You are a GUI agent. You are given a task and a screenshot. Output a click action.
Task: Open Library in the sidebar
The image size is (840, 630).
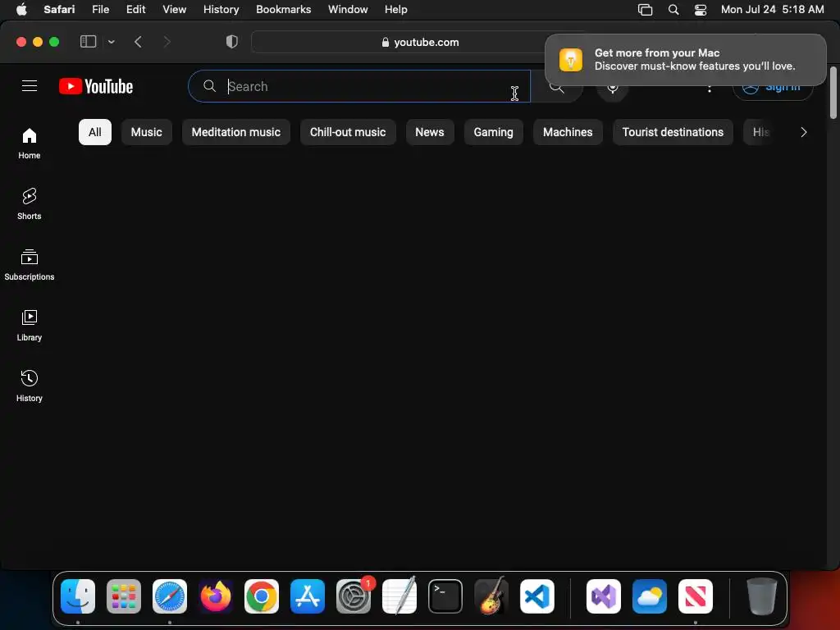pyautogui.click(x=30, y=326)
